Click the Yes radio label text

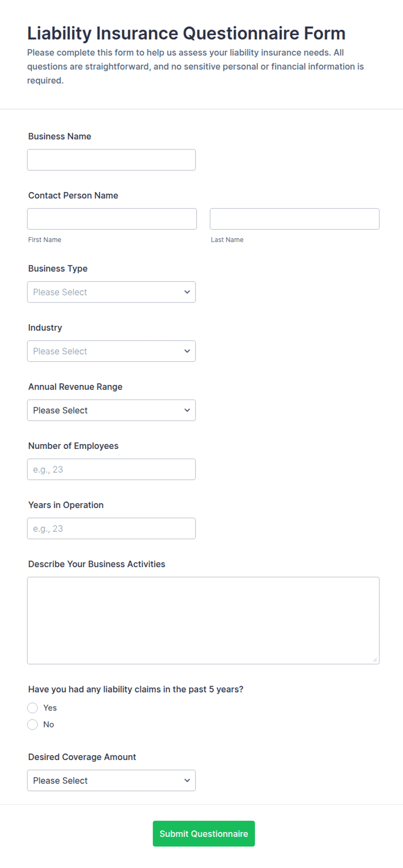point(50,708)
